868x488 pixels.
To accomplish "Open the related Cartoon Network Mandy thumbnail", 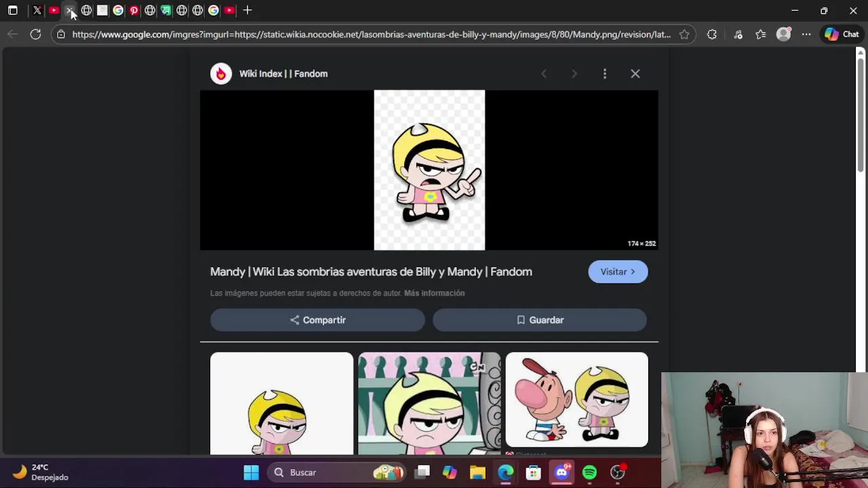I will tap(429, 403).
